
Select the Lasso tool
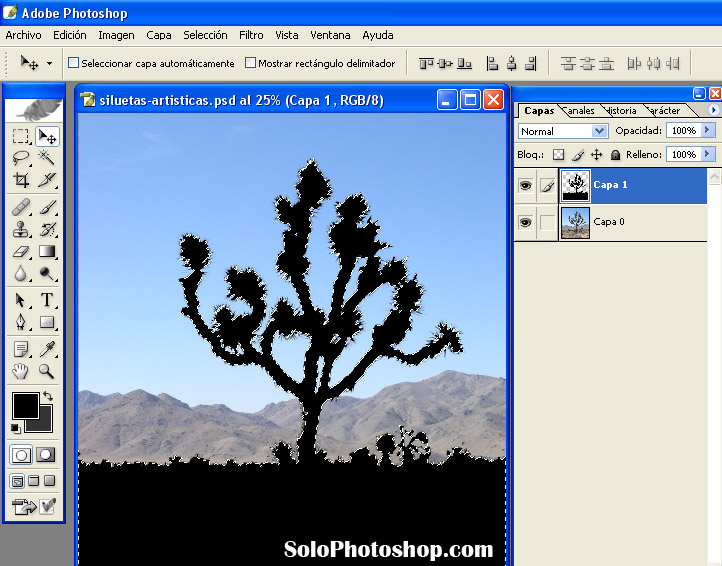pyautogui.click(x=21, y=158)
